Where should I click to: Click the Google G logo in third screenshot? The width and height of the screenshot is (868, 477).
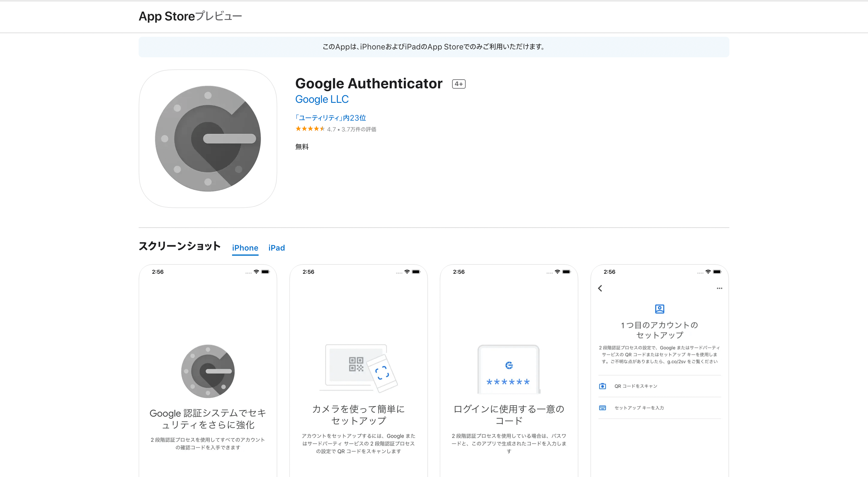(509, 365)
